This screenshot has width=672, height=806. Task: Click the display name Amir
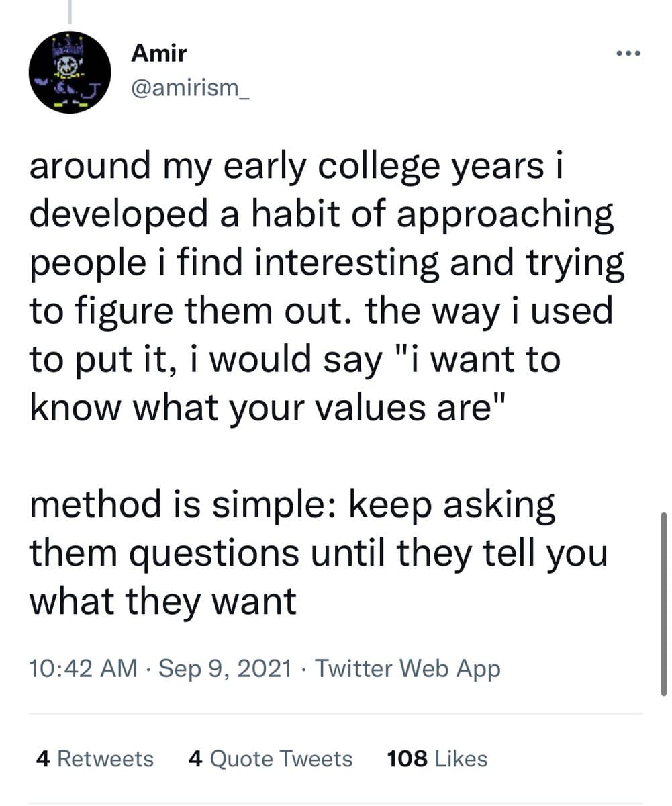[x=158, y=53]
